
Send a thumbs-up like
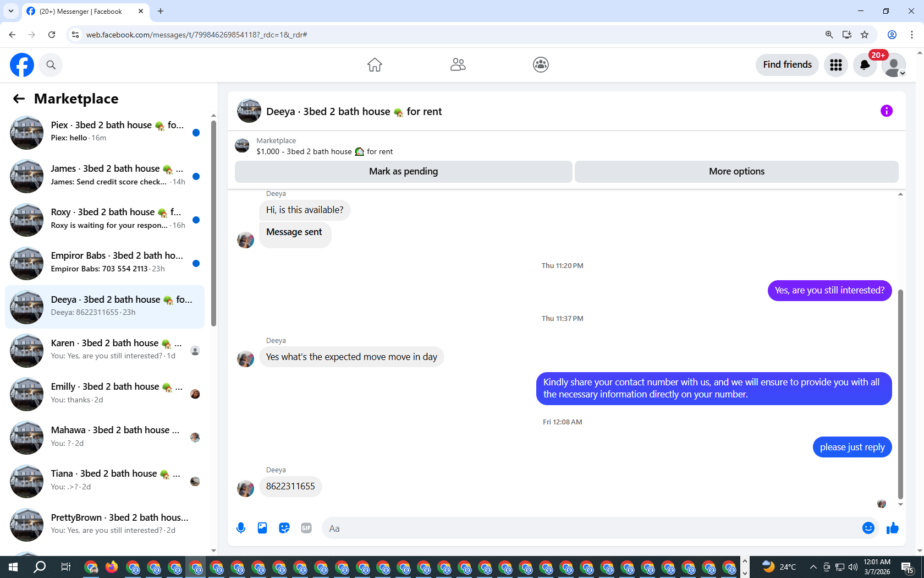pyautogui.click(x=892, y=528)
